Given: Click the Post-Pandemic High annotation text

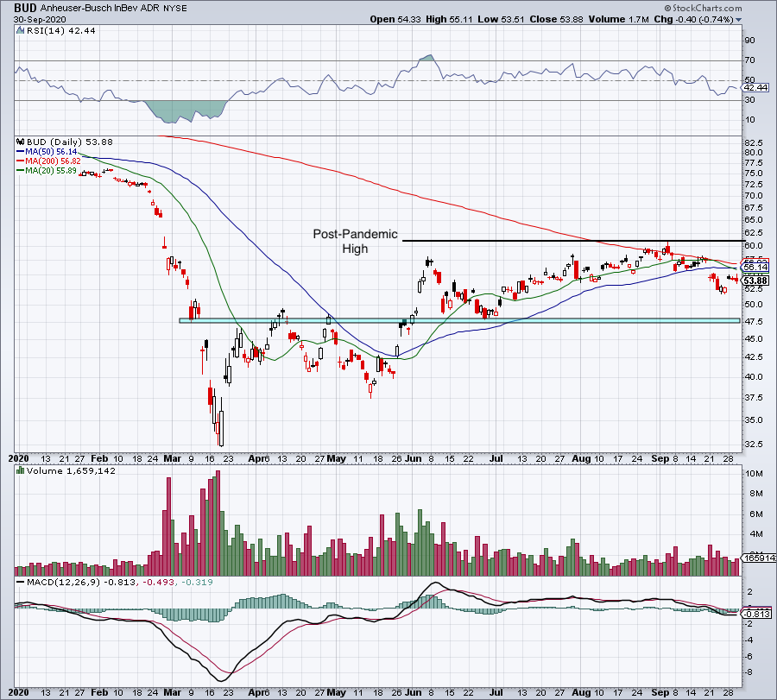Looking at the screenshot, I should [x=355, y=242].
